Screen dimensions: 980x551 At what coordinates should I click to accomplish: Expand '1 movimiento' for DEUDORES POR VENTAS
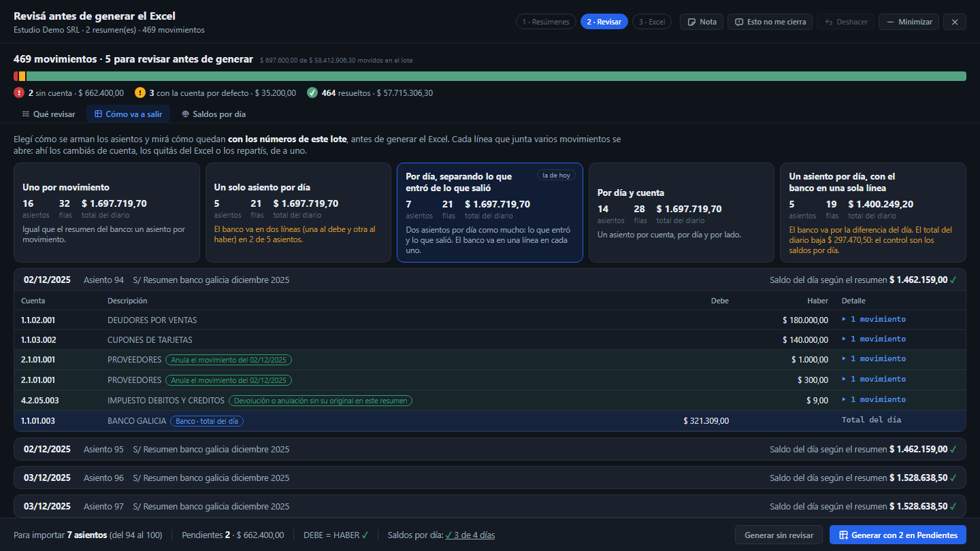point(874,319)
